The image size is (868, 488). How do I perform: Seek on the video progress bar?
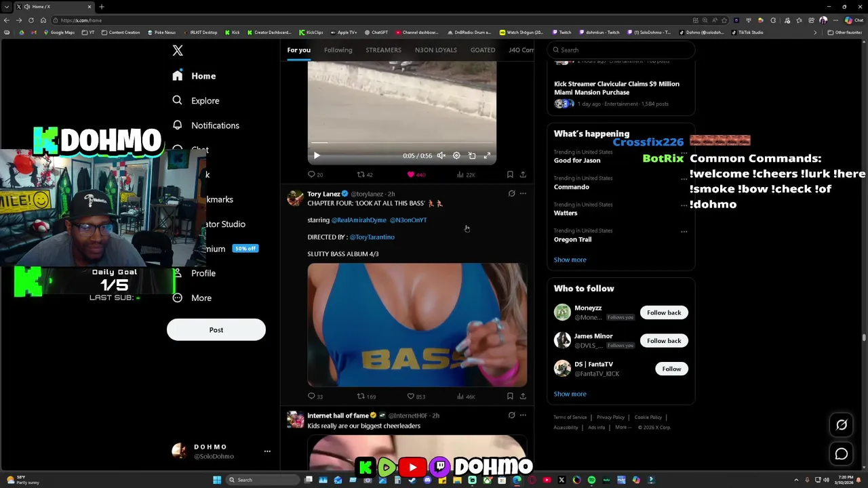pyautogui.click(x=401, y=143)
